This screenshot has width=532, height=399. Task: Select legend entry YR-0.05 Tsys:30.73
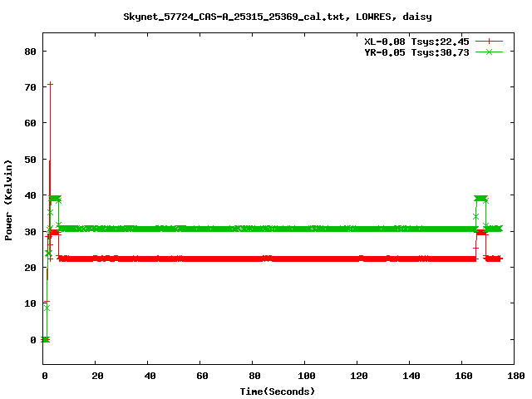tap(416, 52)
